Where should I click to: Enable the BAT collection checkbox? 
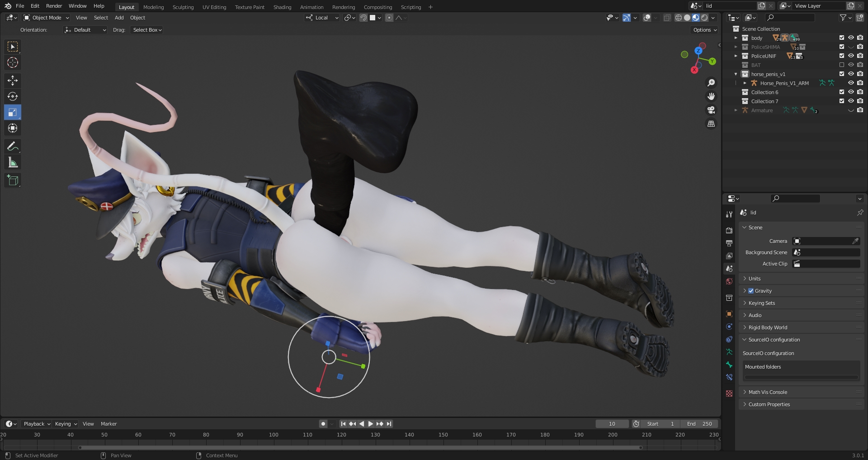842,65
